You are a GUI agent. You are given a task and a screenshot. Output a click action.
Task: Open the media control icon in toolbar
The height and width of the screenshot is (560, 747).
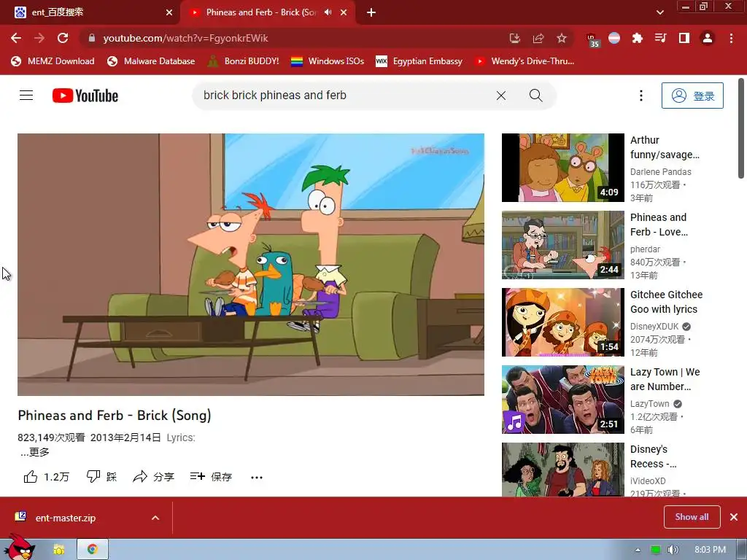point(660,38)
